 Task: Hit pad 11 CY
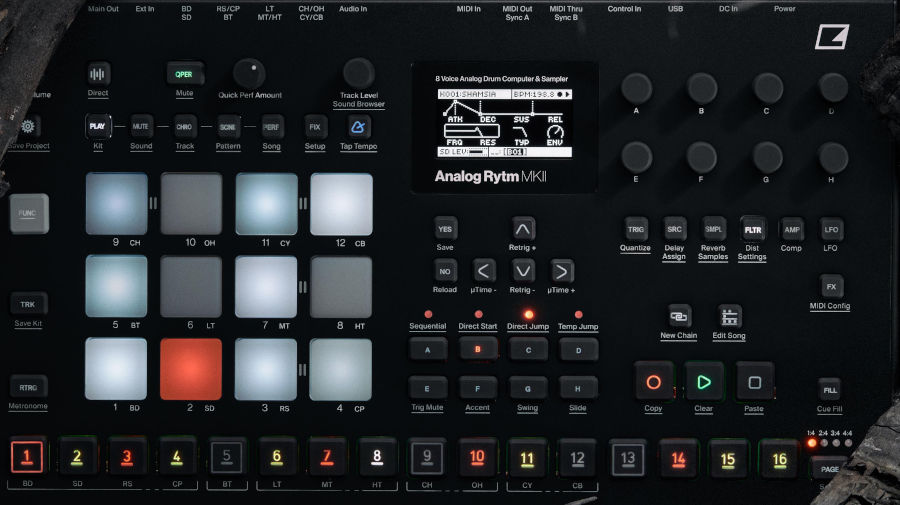click(x=266, y=204)
